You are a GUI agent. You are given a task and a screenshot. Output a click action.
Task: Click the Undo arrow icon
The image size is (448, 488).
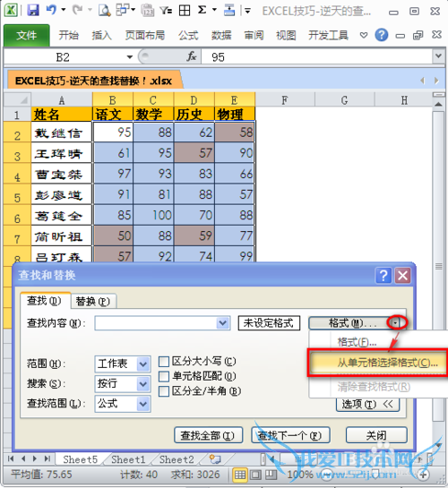51,10
